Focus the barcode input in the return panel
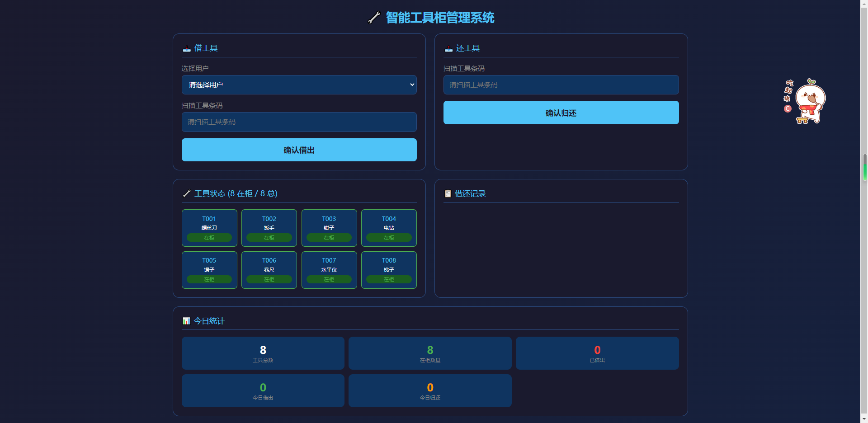868x423 pixels. point(561,85)
